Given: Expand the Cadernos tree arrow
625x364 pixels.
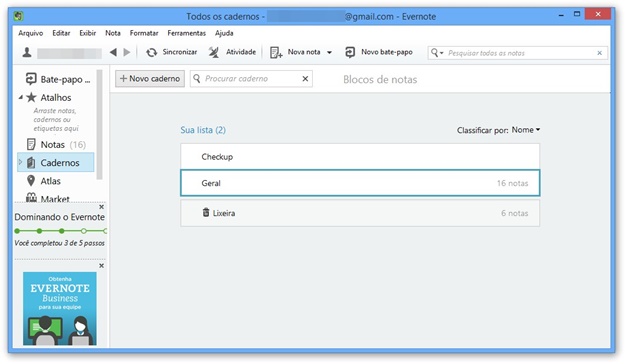Looking at the screenshot, I should point(20,162).
